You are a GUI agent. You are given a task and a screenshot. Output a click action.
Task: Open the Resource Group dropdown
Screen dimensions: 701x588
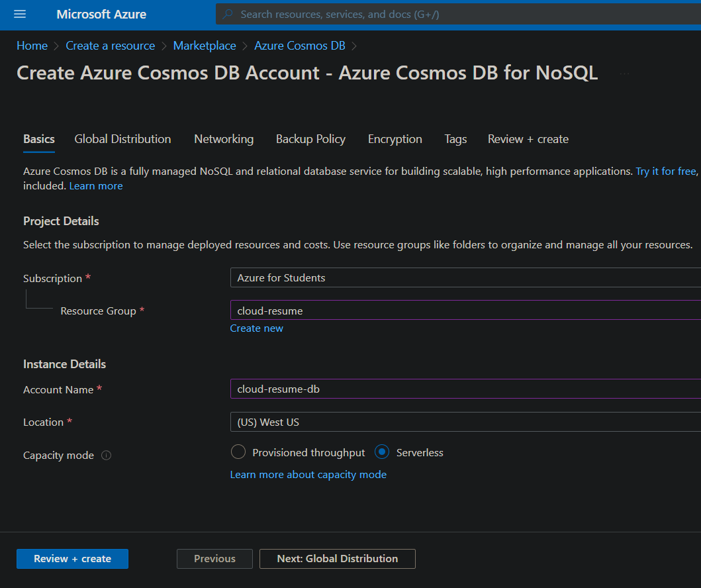[465, 310]
